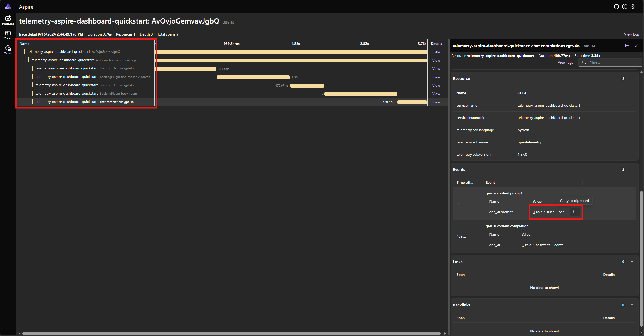Click the horizontal scrollbar at bottom
Screen dimensions: 644x336
[x=232, y=333]
